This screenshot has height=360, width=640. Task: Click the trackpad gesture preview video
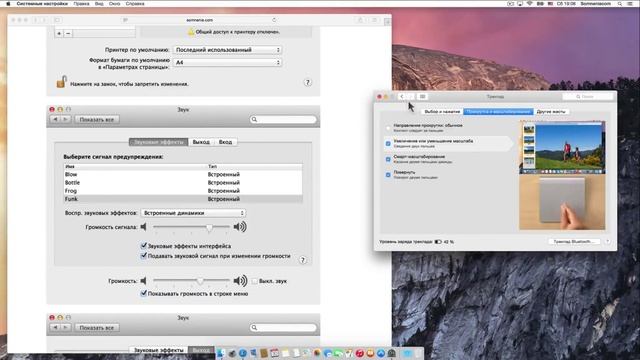point(562,176)
